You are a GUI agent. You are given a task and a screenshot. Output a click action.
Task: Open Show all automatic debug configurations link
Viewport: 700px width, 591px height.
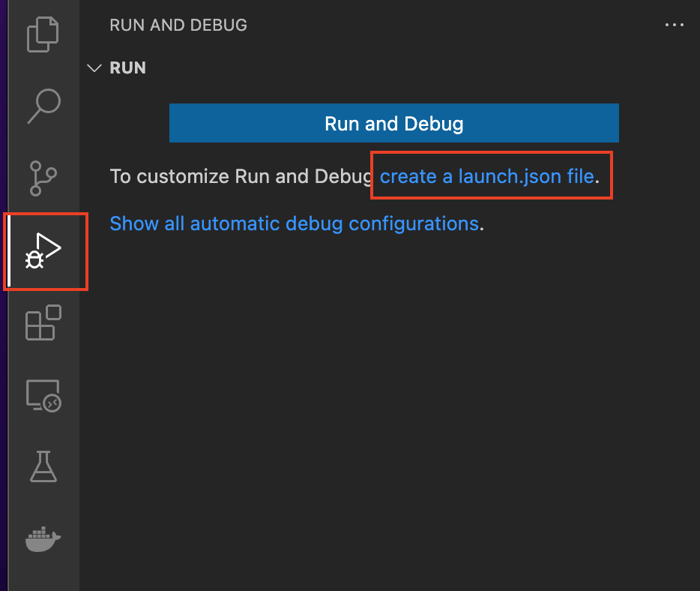[x=295, y=223]
